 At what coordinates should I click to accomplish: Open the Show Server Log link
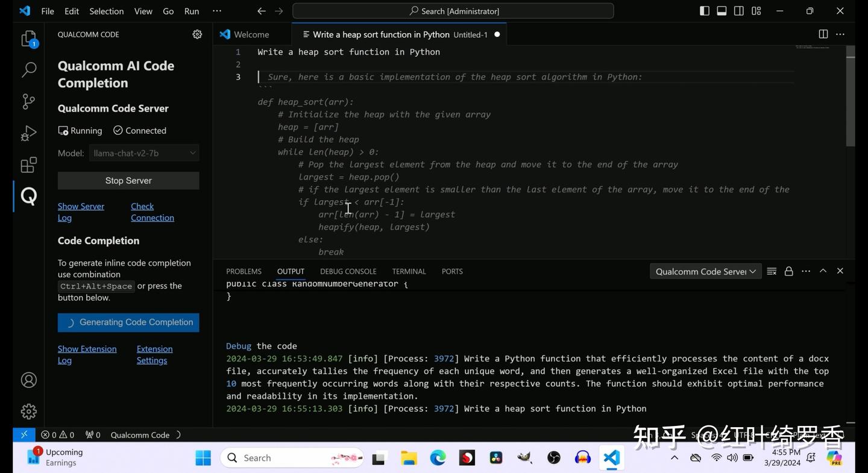click(x=81, y=212)
